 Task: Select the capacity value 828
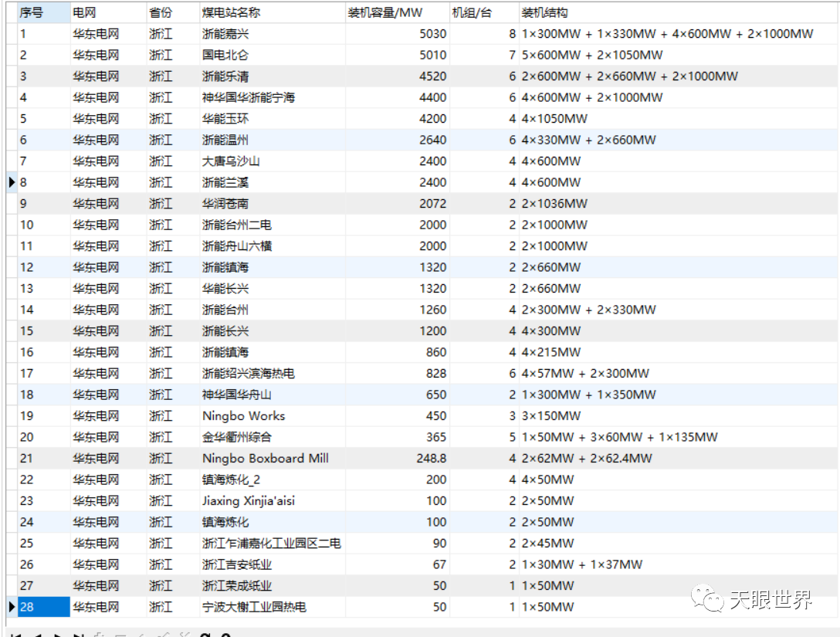click(x=397, y=374)
